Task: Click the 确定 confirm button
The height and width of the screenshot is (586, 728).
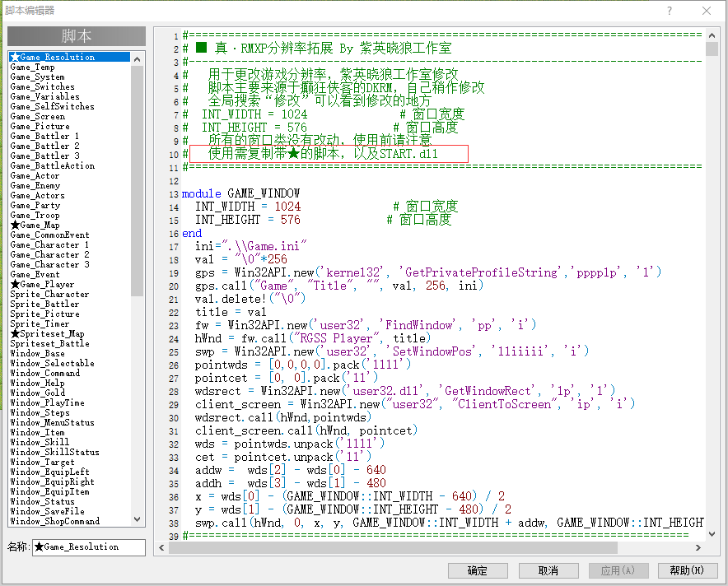Action: tap(478, 570)
